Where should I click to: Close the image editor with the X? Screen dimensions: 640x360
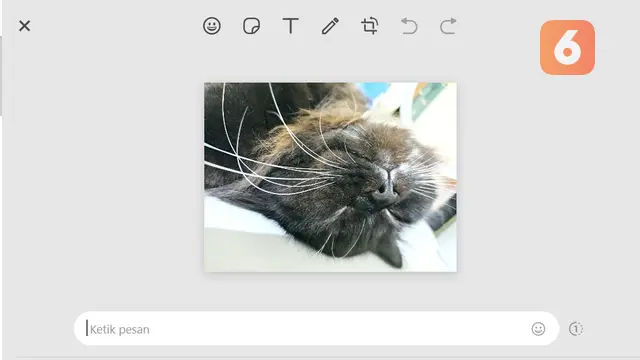[x=24, y=26]
